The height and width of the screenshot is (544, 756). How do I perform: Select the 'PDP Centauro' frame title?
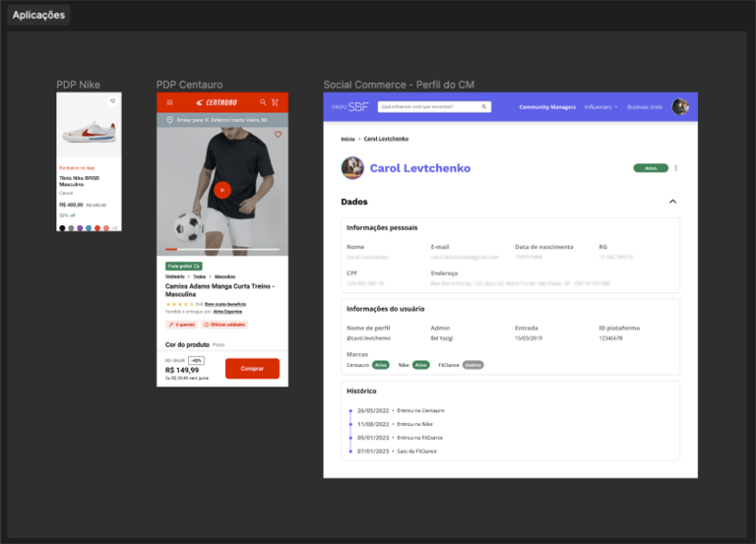point(189,85)
